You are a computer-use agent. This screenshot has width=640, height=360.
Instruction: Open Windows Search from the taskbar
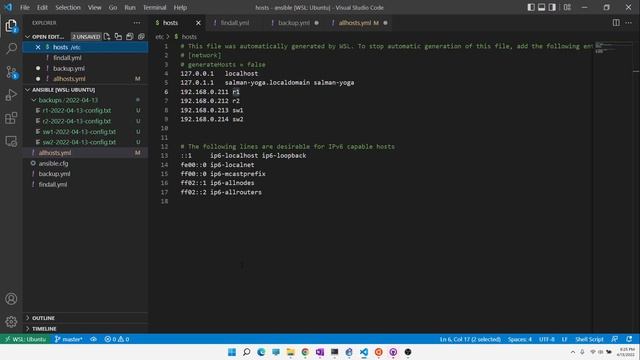point(247,352)
